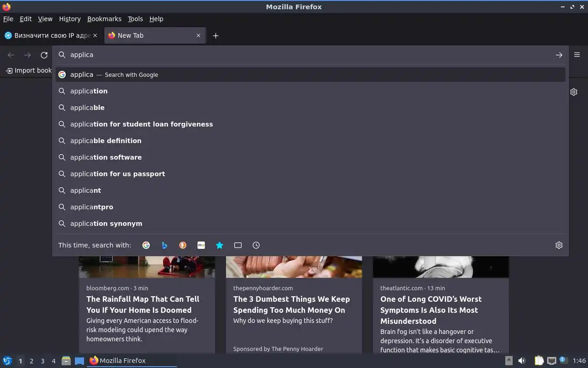Open the History menu

[70, 19]
